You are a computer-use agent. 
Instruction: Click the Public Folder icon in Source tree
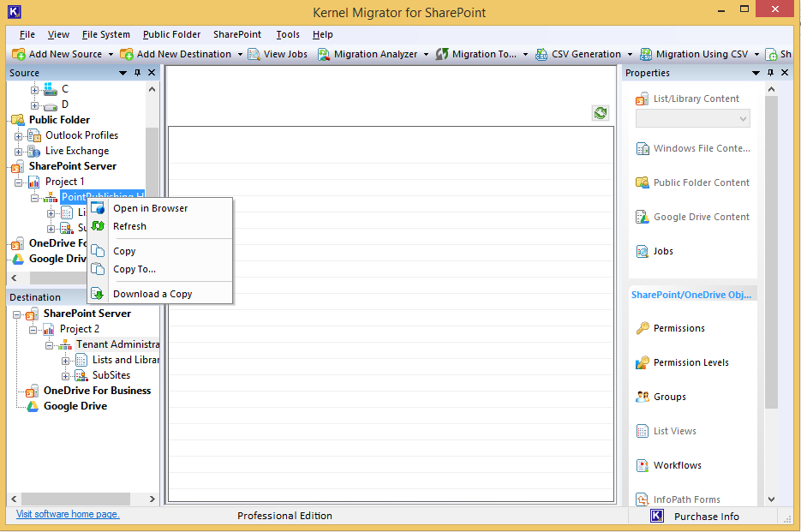click(18, 120)
